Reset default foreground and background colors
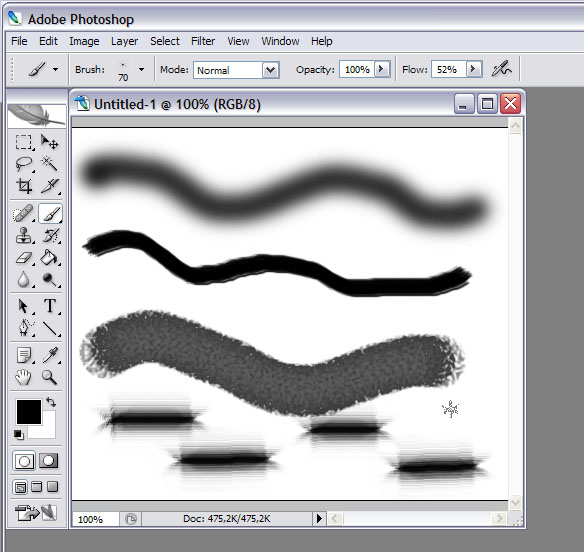Viewport: 584px width, 552px height. [19, 434]
